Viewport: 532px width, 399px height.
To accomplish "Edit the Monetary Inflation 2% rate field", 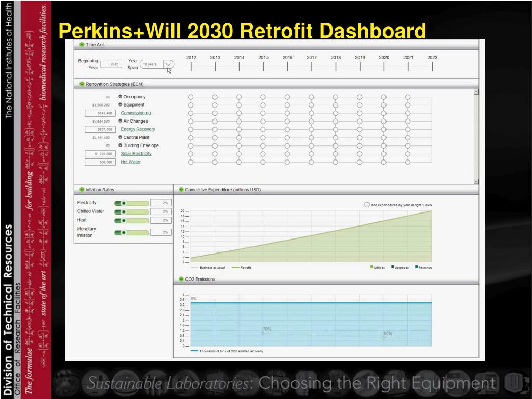I will point(161,232).
